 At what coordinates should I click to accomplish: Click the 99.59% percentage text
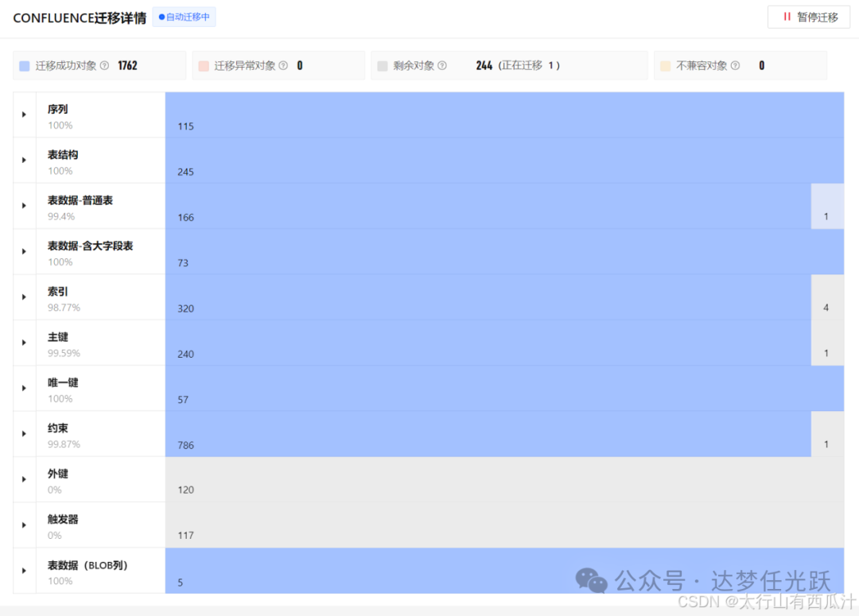coord(64,353)
